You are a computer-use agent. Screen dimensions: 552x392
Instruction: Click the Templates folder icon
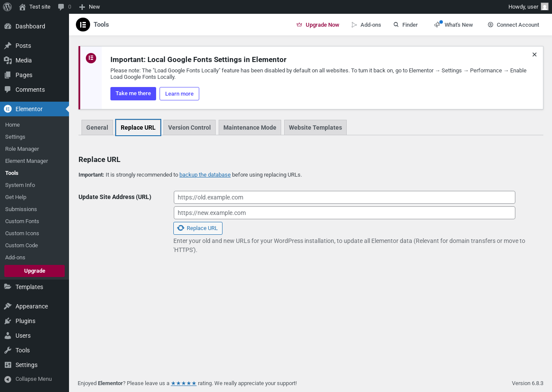pos(8,287)
